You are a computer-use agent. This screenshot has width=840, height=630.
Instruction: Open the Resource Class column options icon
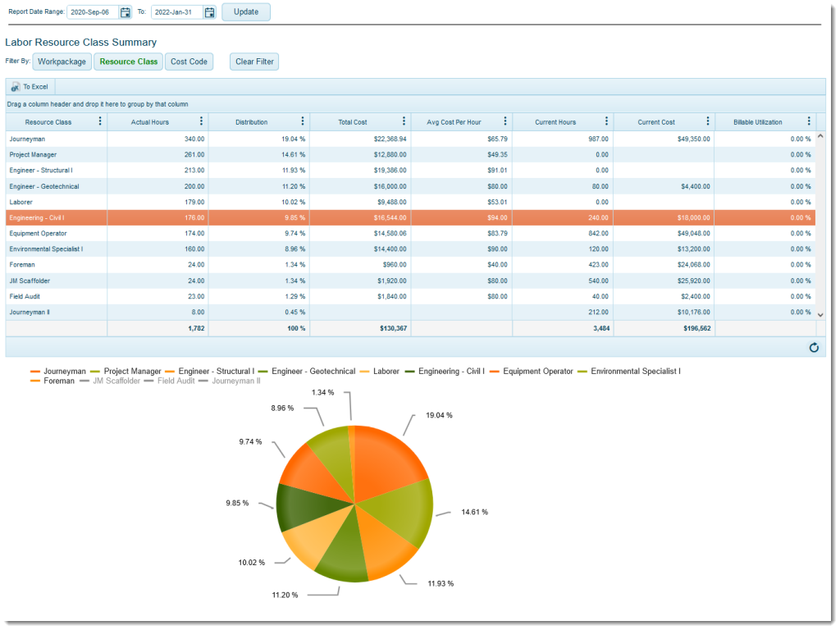(x=100, y=121)
